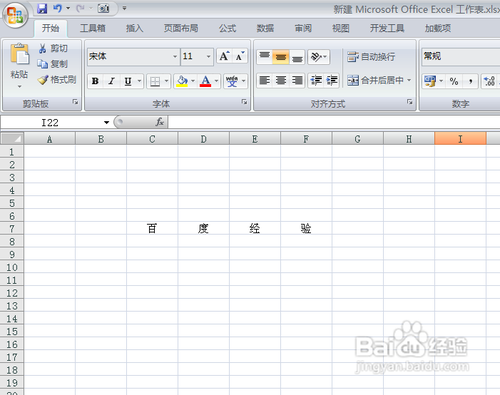Click the 粘贴 paste clipboard icon

coord(19,54)
